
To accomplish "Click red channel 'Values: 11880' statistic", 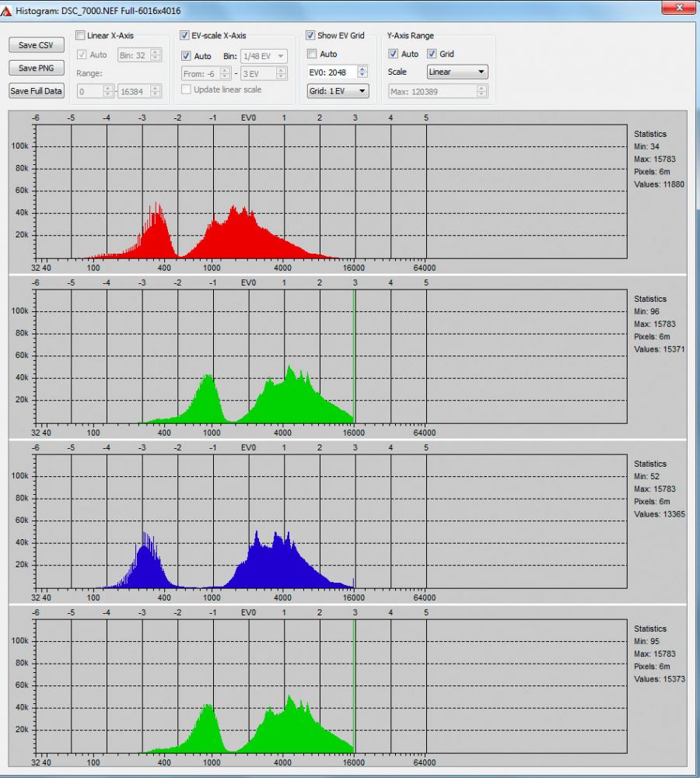I will [x=659, y=184].
